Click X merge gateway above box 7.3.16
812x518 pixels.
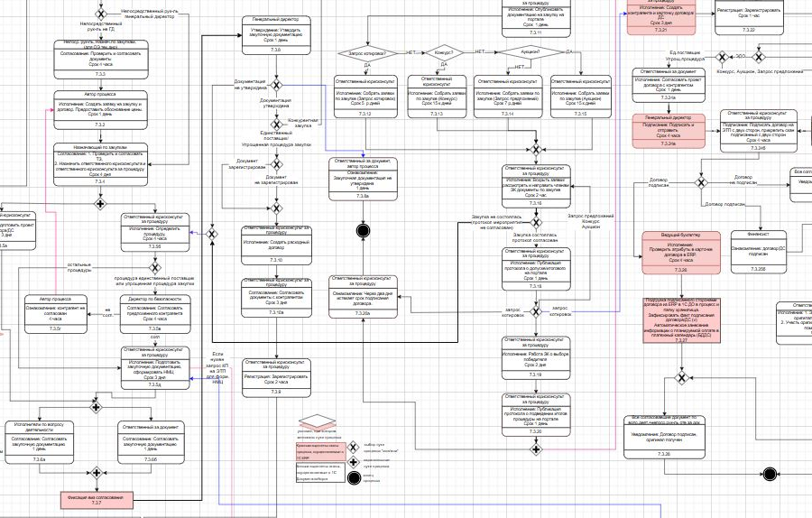coord(537,150)
